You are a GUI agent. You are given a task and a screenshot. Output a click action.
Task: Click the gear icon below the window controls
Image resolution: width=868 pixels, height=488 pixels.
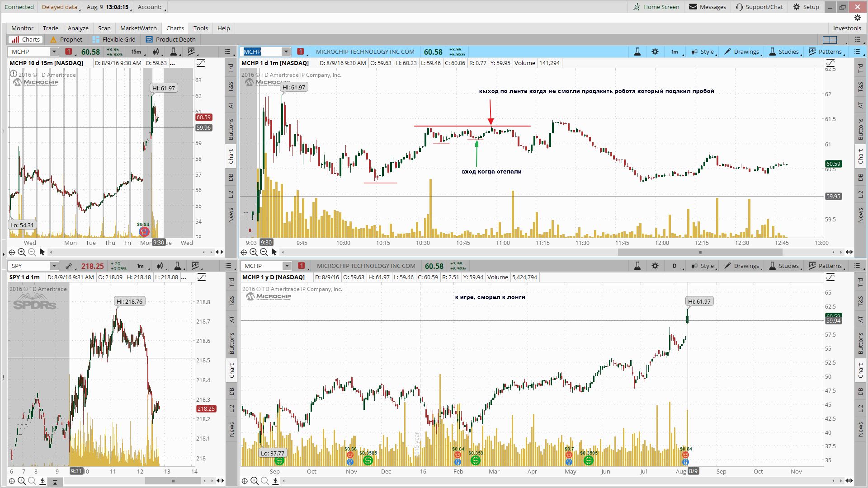click(857, 18)
